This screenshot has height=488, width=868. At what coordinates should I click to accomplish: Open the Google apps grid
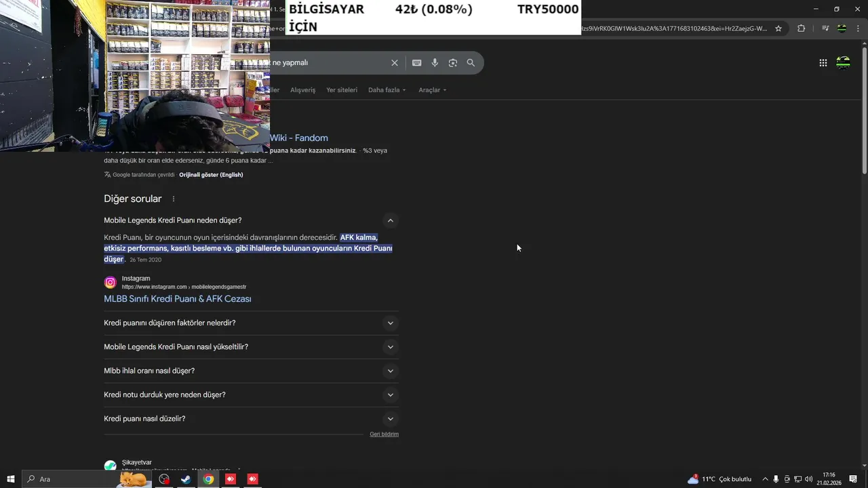tap(823, 62)
